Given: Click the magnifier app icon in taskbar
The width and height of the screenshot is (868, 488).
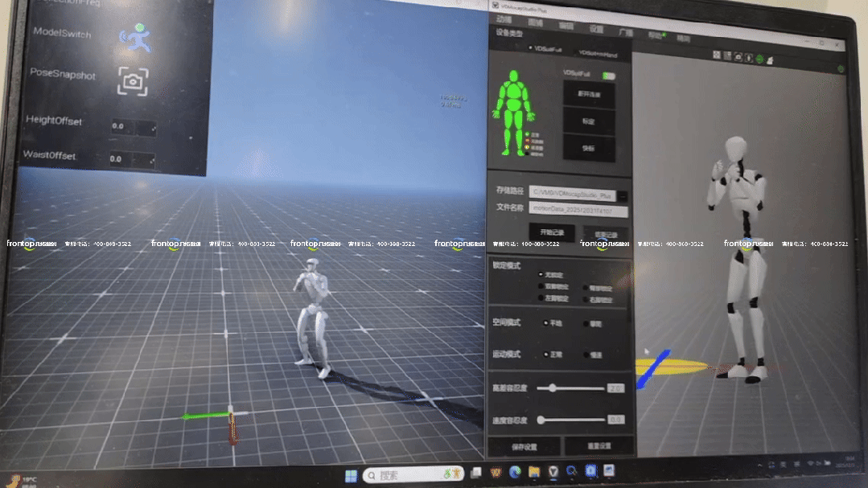Looking at the screenshot, I should point(571,471).
